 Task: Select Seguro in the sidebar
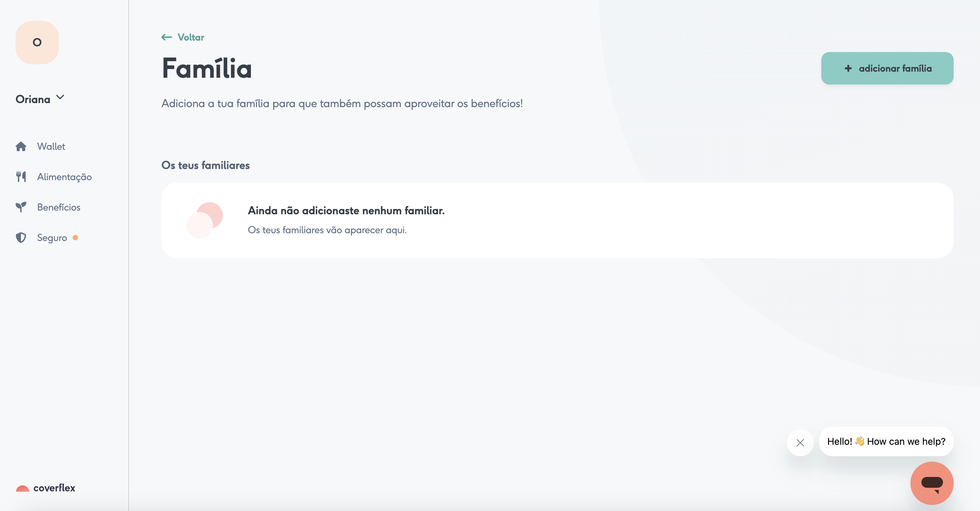click(52, 238)
